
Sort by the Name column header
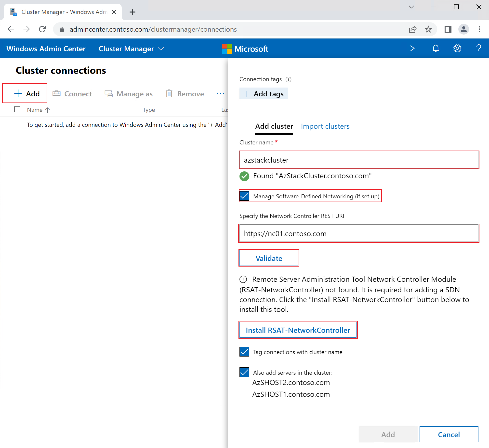39,110
